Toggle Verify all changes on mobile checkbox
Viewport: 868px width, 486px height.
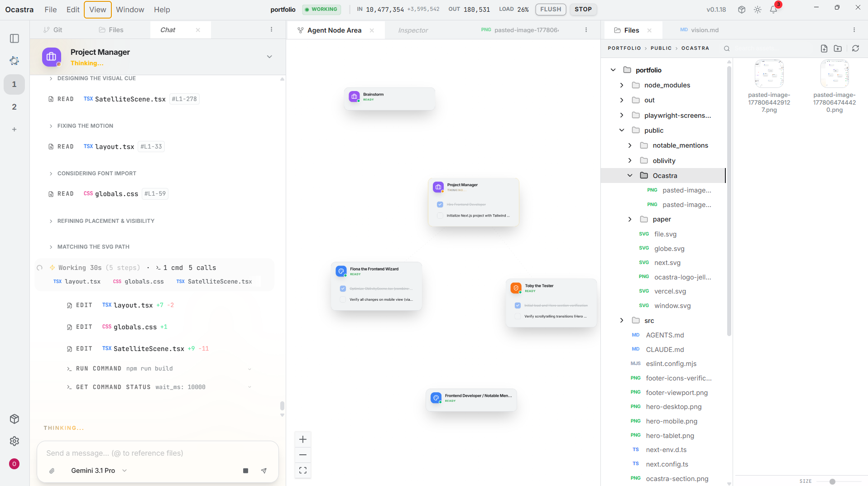(x=343, y=299)
